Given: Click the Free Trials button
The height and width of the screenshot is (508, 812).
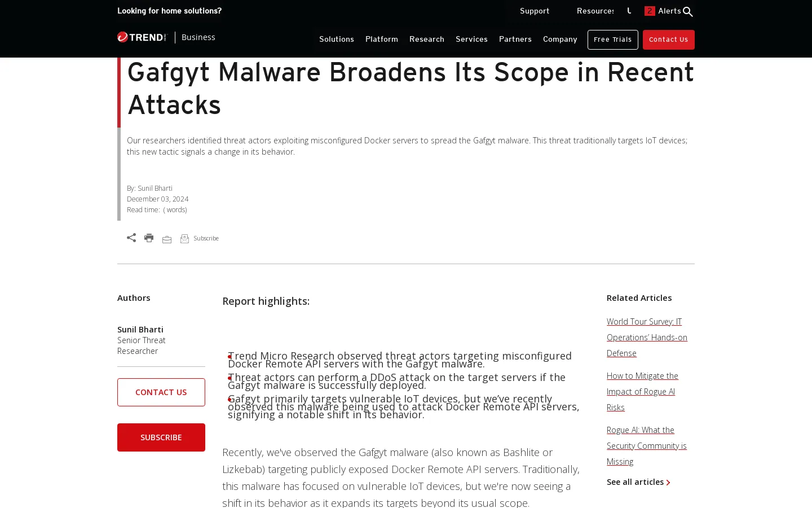Looking at the screenshot, I should [x=612, y=40].
